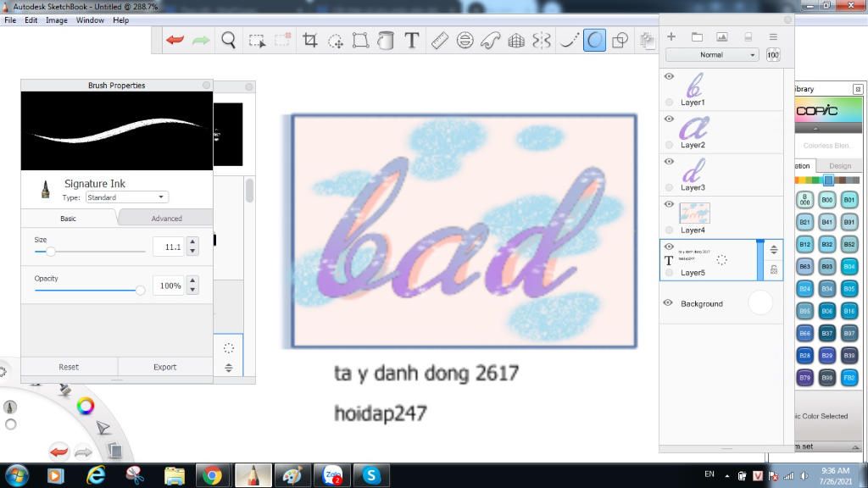Click the reorder handle on Layer5
Screen dimensions: 868x488
(x=774, y=250)
